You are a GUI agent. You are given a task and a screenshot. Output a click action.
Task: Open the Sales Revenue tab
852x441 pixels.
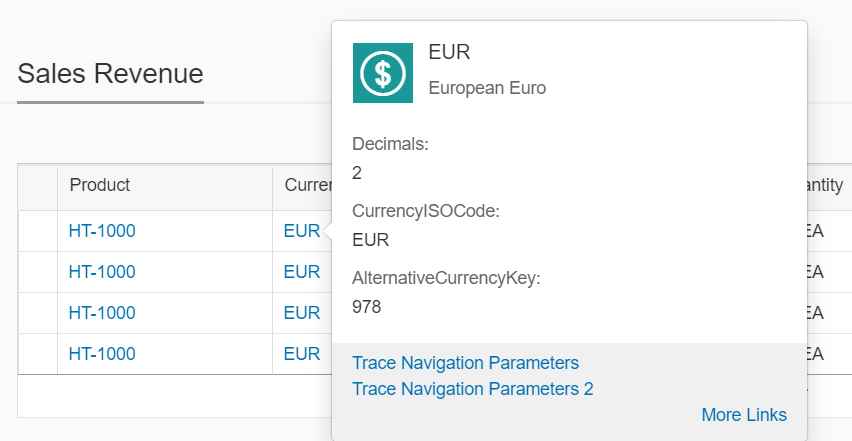tap(110, 73)
